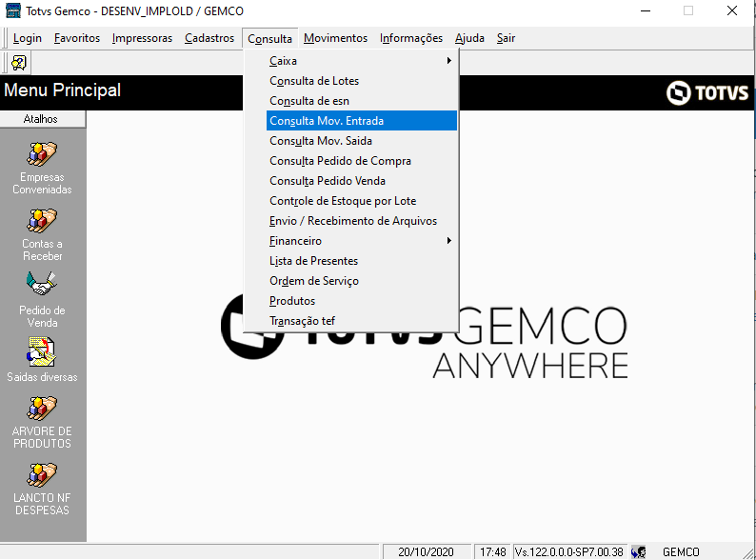Image resolution: width=756 pixels, height=560 pixels.
Task: Close the Totvs Gemco window
Action: 732,10
